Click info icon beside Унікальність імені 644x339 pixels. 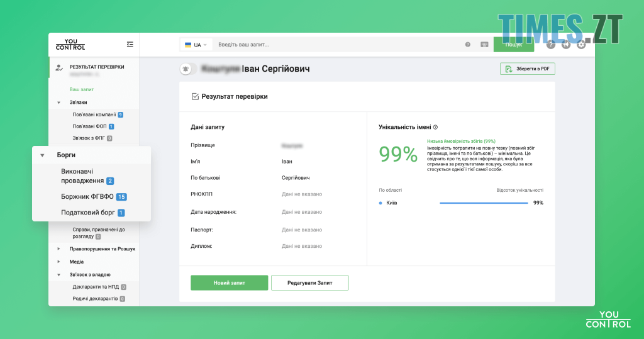(435, 127)
